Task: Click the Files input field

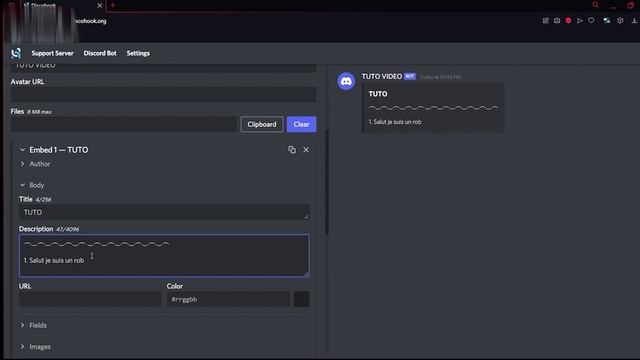Action: [124, 124]
